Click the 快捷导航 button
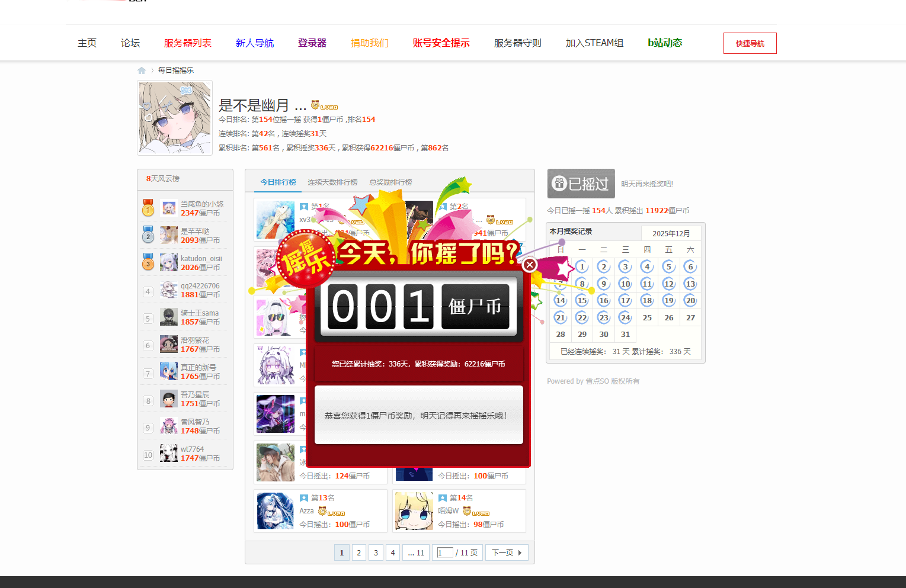Image resolution: width=906 pixels, height=588 pixels. point(750,43)
